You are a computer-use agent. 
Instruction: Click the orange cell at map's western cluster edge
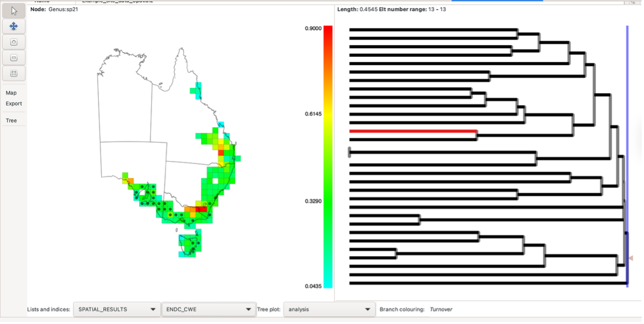tap(131, 181)
